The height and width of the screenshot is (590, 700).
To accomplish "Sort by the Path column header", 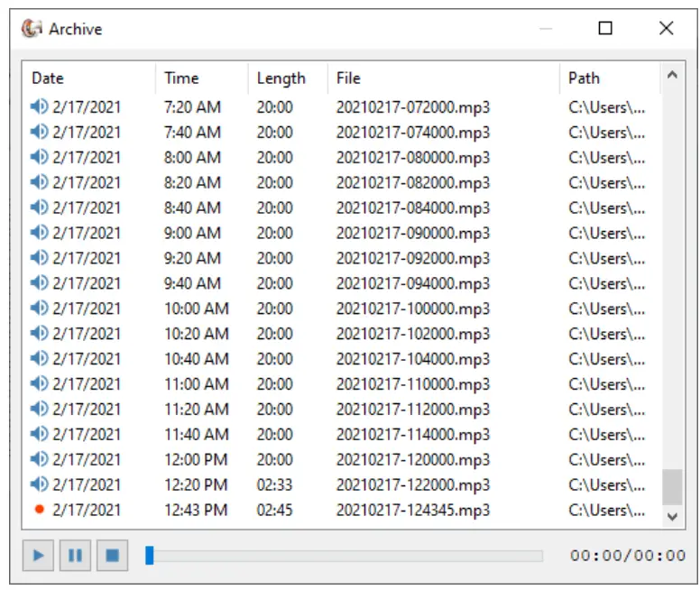I will (x=610, y=78).
